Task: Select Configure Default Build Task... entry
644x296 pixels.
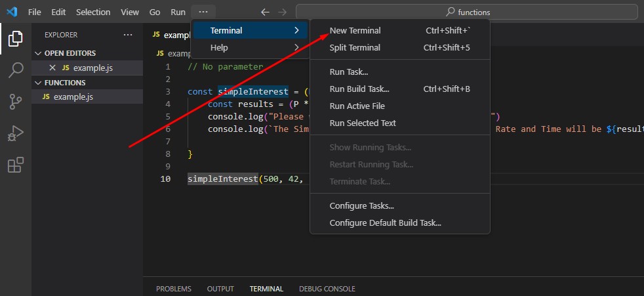Action: click(x=399, y=223)
